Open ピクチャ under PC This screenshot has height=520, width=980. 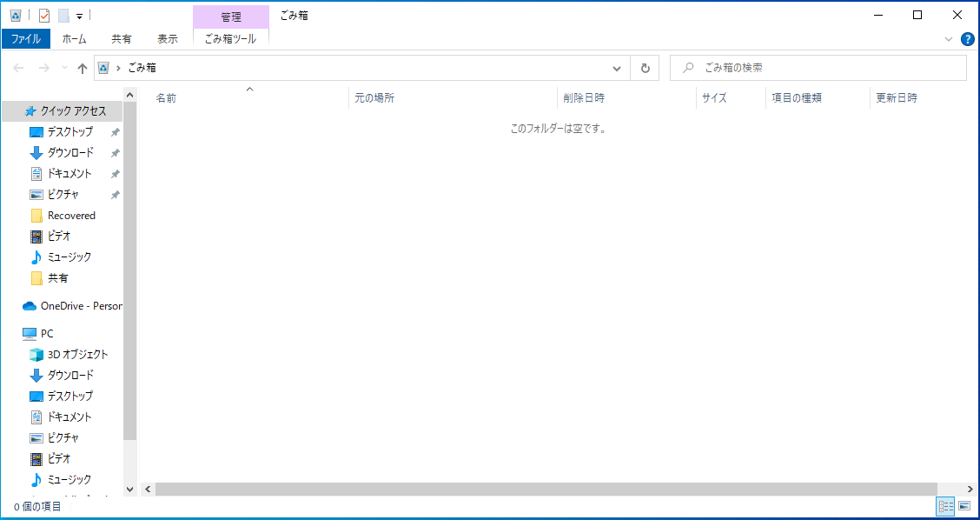click(x=63, y=437)
